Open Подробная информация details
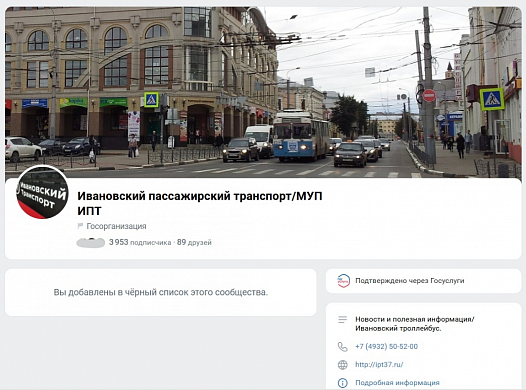The image size is (526, 390). coord(397,383)
